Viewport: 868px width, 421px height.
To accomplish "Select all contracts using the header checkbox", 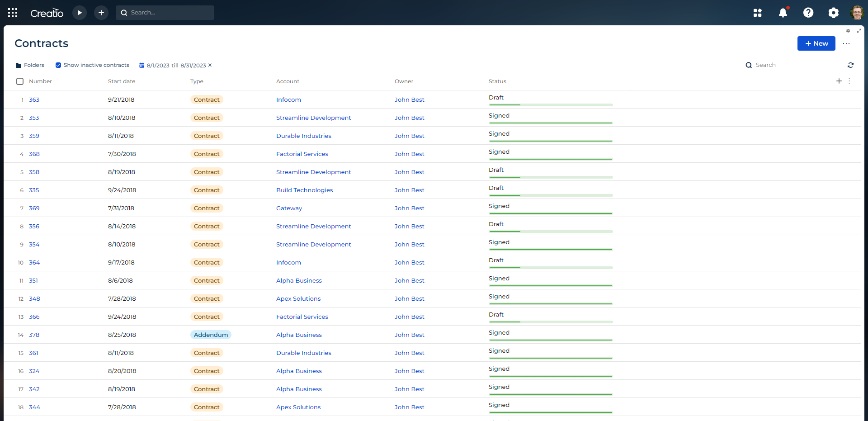I will click(20, 81).
